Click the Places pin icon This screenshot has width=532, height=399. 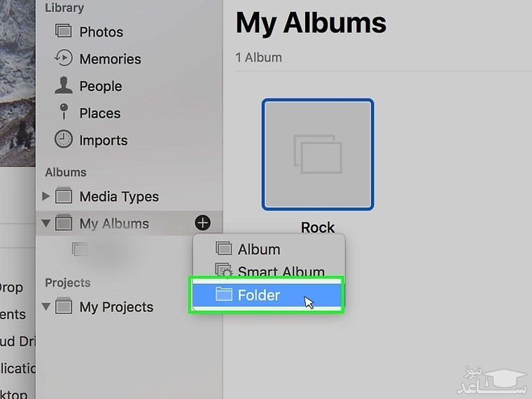(x=64, y=112)
